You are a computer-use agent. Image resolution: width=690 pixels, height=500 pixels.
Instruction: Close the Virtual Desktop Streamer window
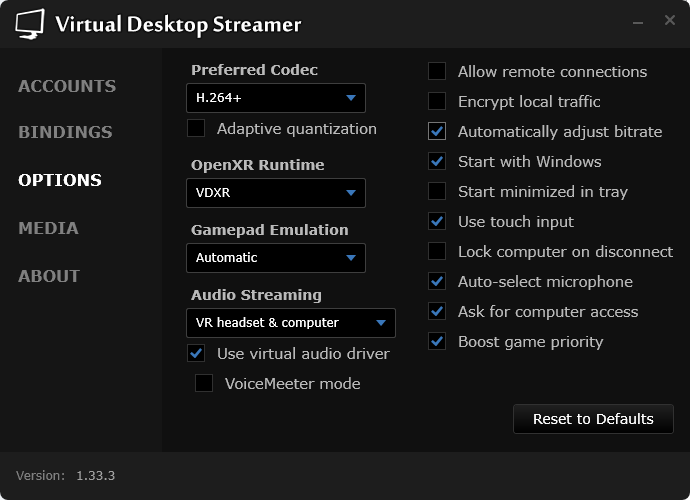pyautogui.click(x=670, y=20)
